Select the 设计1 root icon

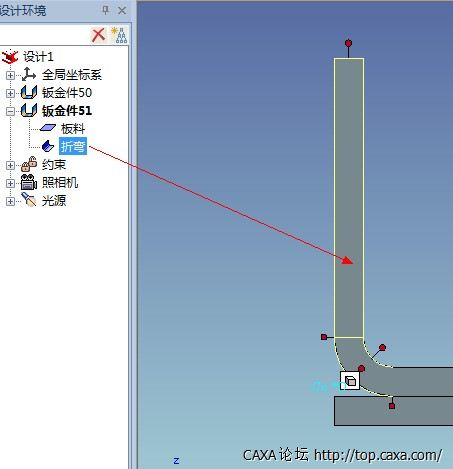click(10, 57)
